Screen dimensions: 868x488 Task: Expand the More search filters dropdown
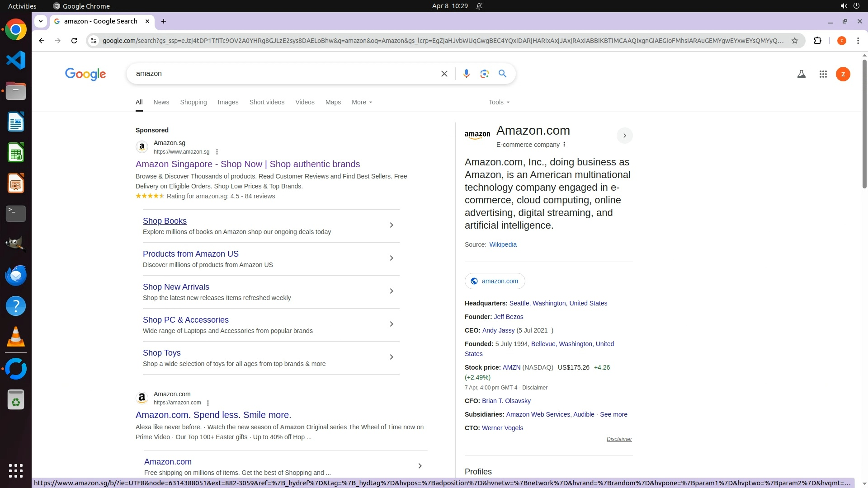[x=362, y=102]
